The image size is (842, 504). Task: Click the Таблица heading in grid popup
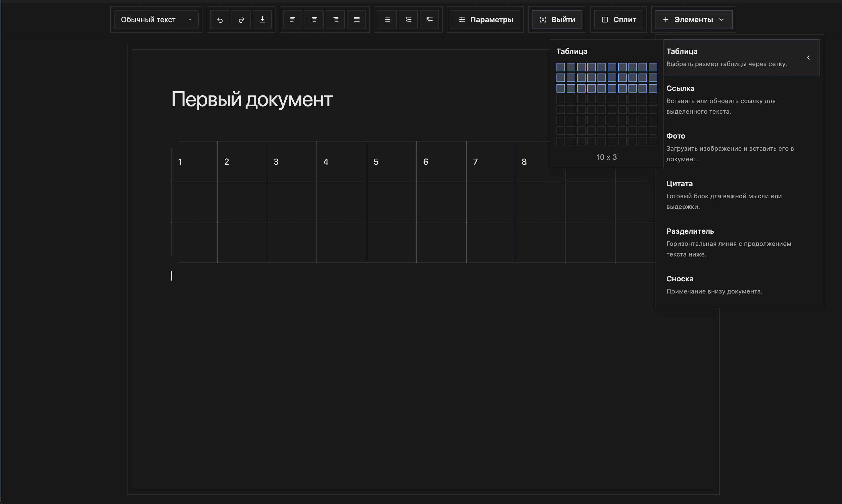click(x=572, y=51)
